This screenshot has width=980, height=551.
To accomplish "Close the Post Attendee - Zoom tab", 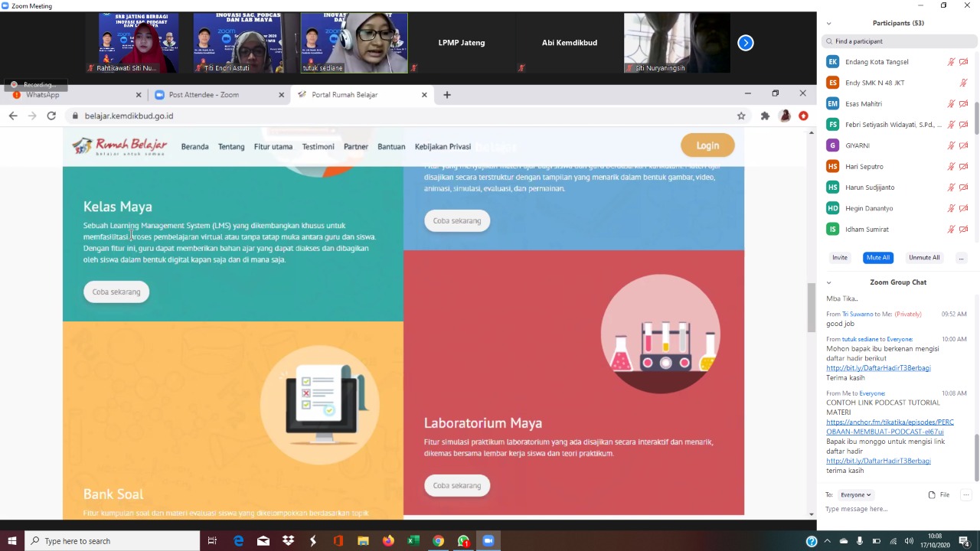I will point(281,95).
